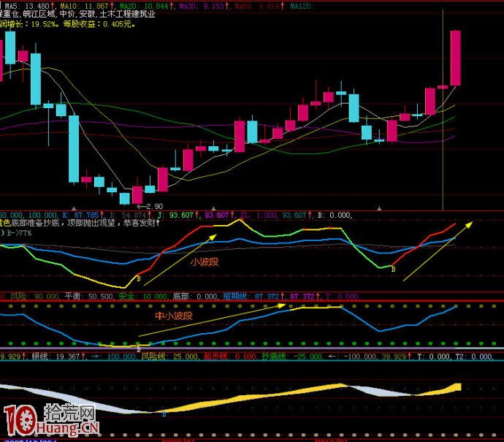Click the teal MA120 label

[x=302, y=6]
